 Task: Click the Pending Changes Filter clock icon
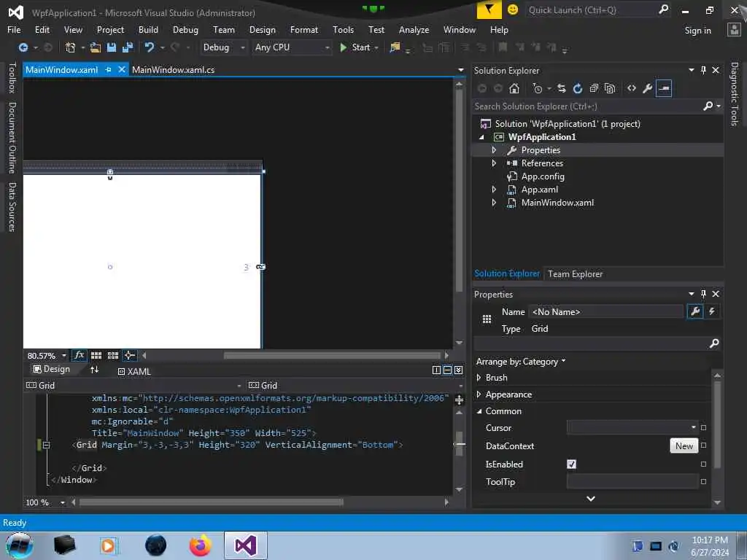(x=538, y=88)
